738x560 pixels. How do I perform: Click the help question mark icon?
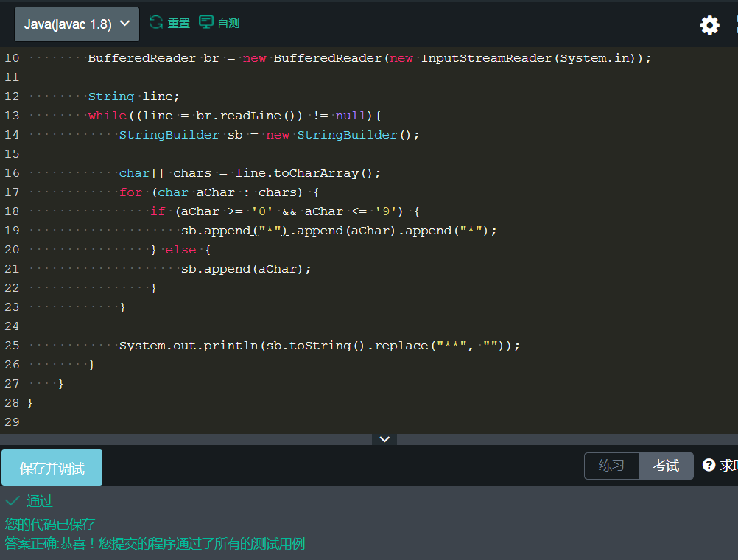tap(709, 465)
